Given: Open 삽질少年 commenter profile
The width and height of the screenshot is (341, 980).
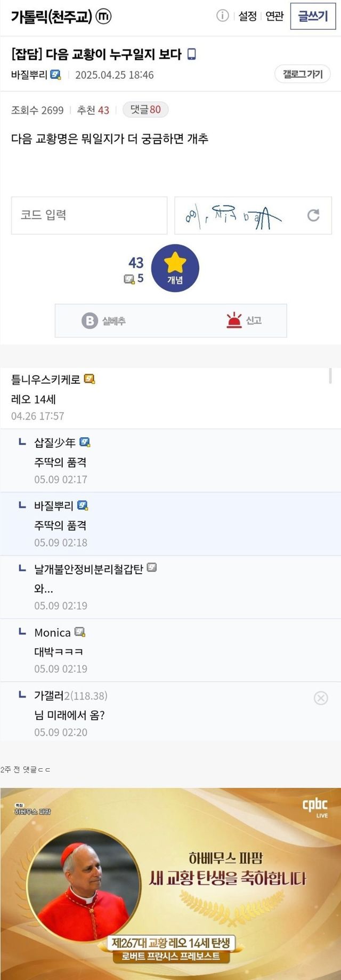Looking at the screenshot, I should 55,443.
